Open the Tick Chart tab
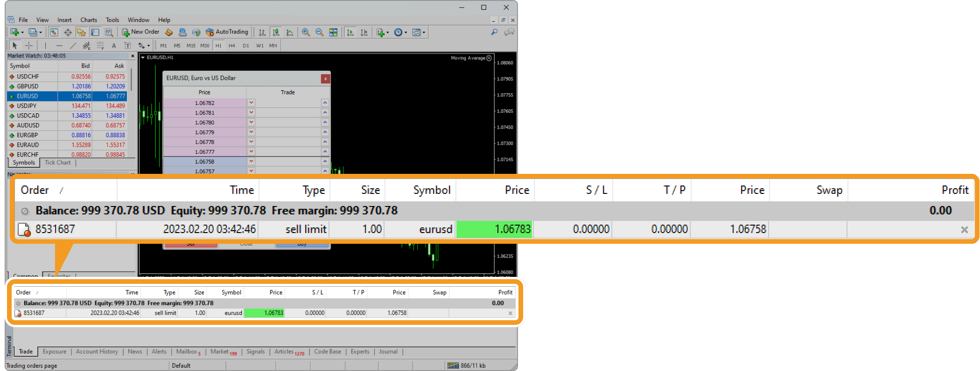980x371 pixels. click(58, 163)
